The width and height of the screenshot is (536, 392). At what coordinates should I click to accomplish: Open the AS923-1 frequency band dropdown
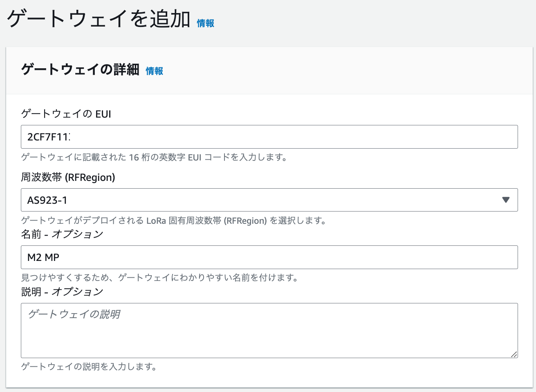point(269,200)
